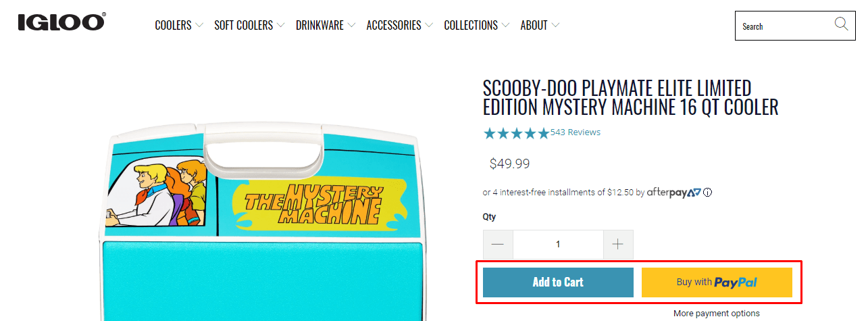Click the IGLOO logo
The width and height of the screenshot is (868, 321).
click(x=61, y=22)
